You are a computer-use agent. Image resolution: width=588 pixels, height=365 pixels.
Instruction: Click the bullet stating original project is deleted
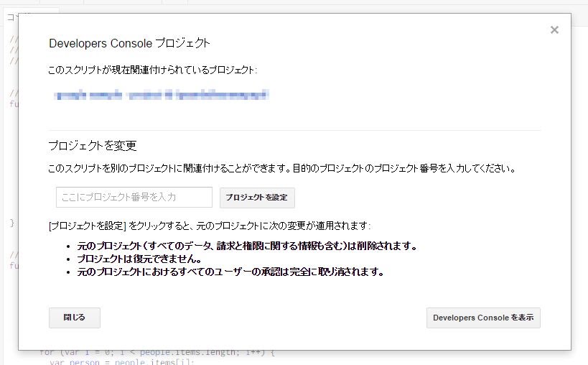pos(247,246)
